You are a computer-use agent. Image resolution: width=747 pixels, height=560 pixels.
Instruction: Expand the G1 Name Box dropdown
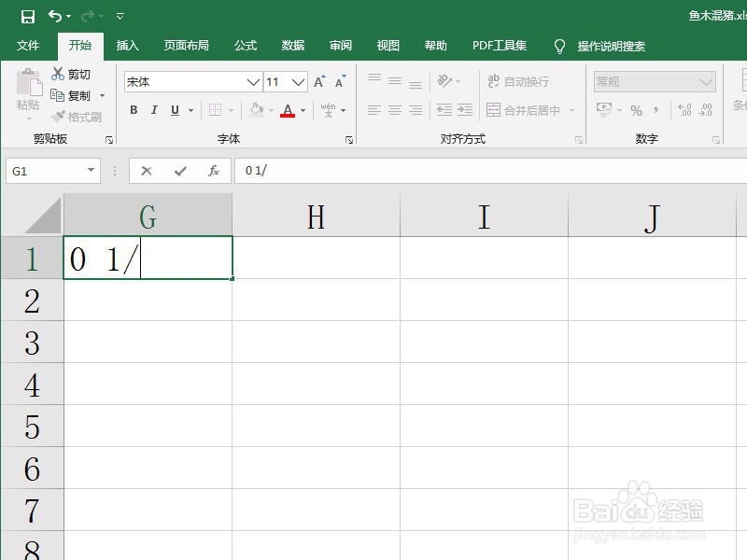pos(91,170)
